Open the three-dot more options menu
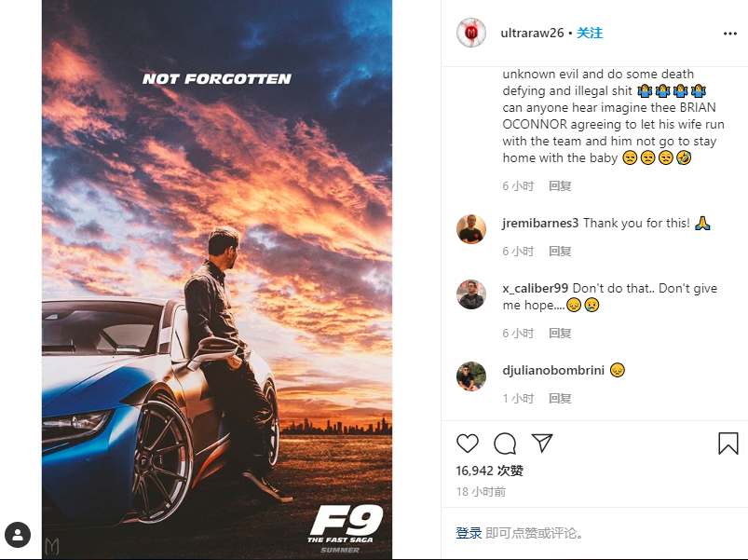748x560 pixels. [730, 34]
